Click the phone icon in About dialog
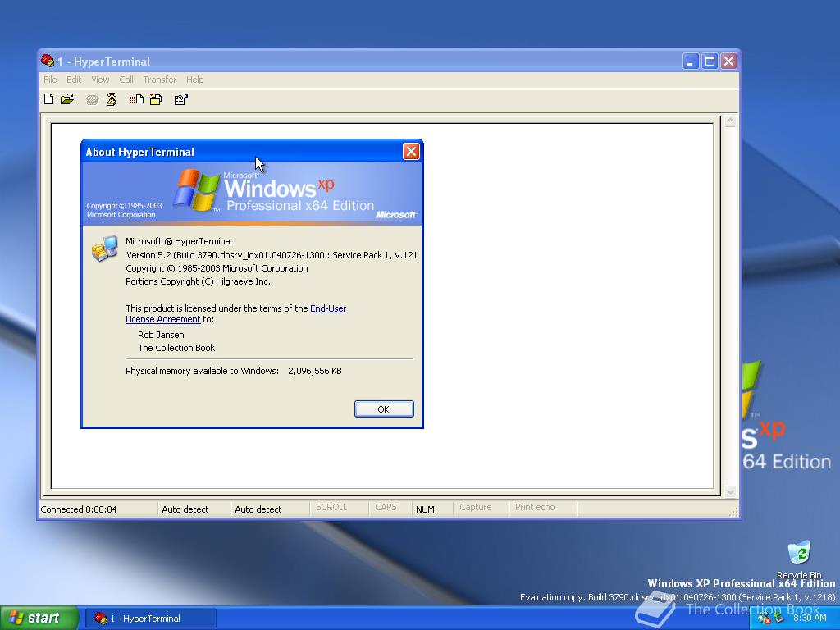 coord(104,249)
